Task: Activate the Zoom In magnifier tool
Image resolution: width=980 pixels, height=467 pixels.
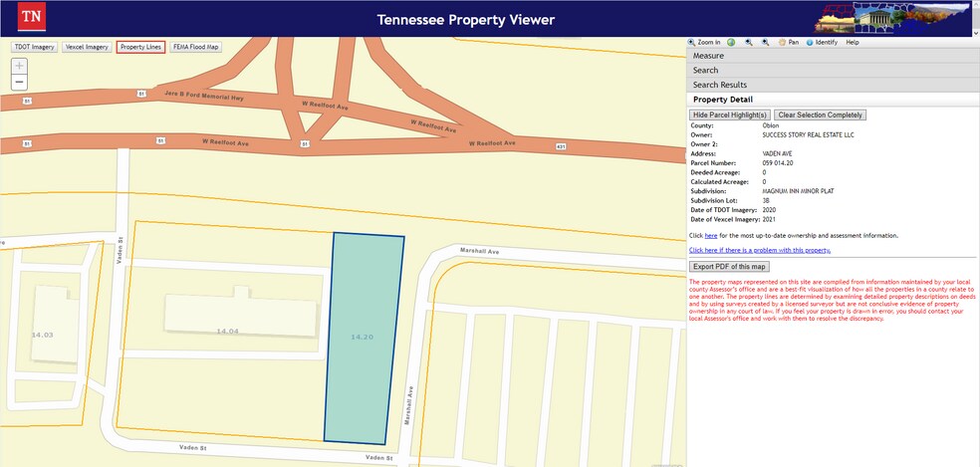Action: click(x=703, y=43)
